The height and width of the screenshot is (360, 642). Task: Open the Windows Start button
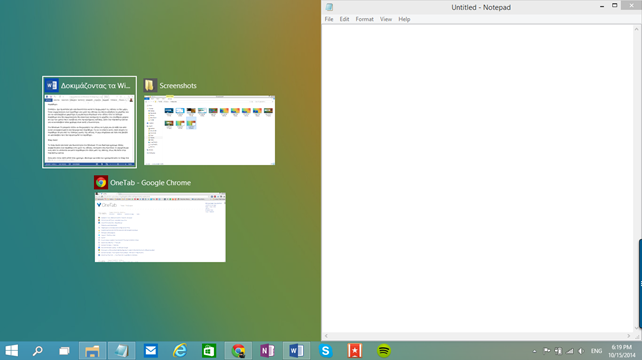tap(11, 351)
